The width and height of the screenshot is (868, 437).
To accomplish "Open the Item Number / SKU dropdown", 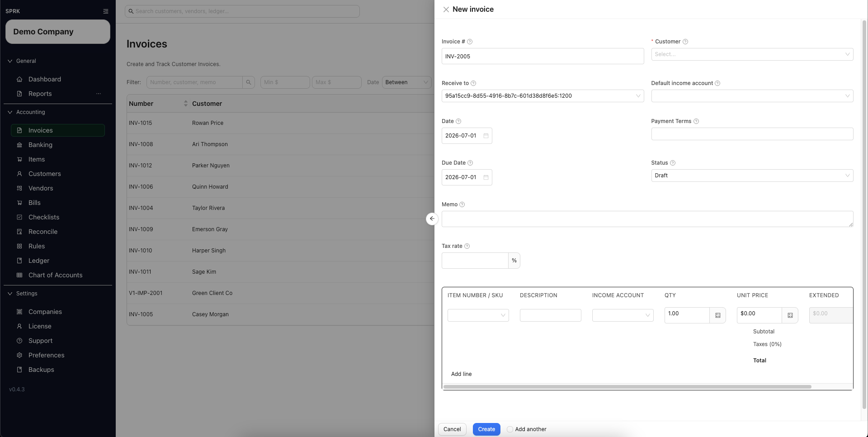I will (x=478, y=315).
